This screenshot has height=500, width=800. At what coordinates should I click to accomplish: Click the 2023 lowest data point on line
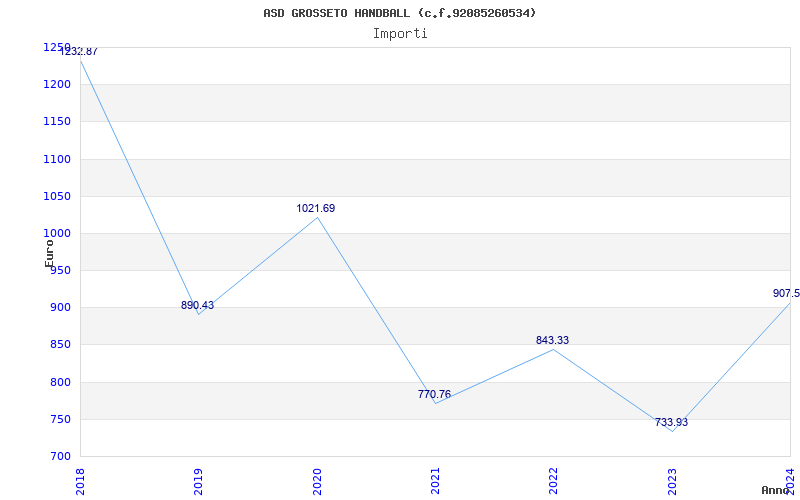tap(672, 431)
